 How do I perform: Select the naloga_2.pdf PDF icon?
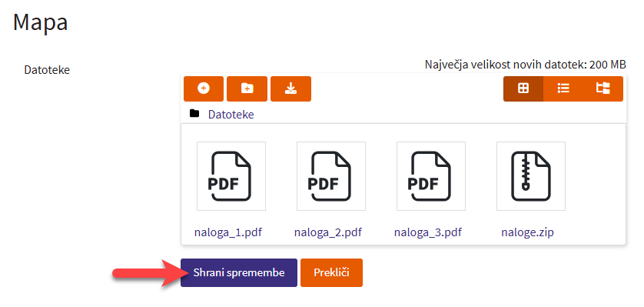[x=331, y=176]
